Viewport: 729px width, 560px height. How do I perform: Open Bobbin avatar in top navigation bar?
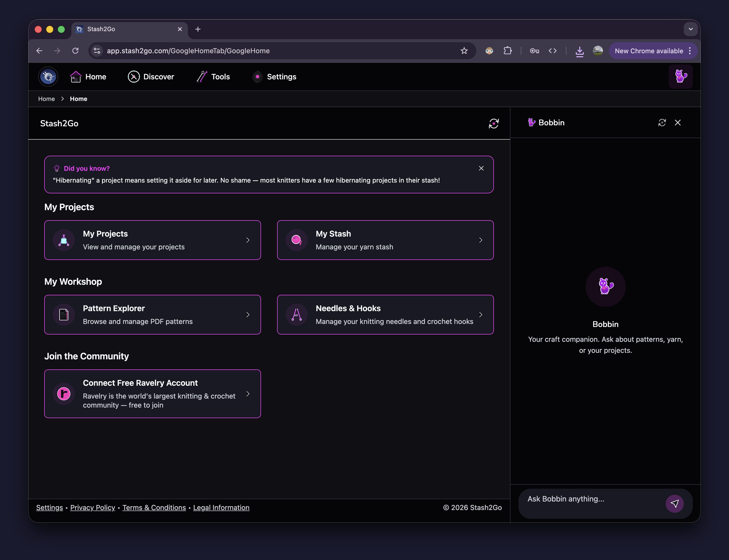click(x=680, y=77)
